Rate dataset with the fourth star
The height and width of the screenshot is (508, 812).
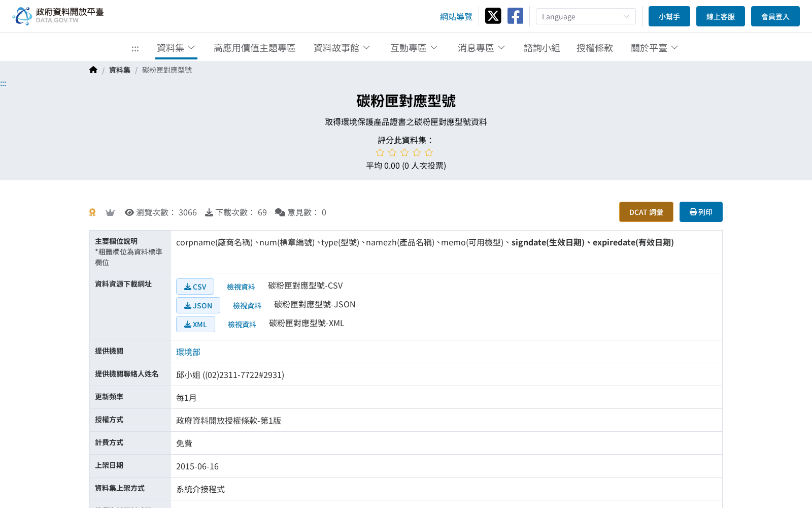pyautogui.click(x=417, y=152)
